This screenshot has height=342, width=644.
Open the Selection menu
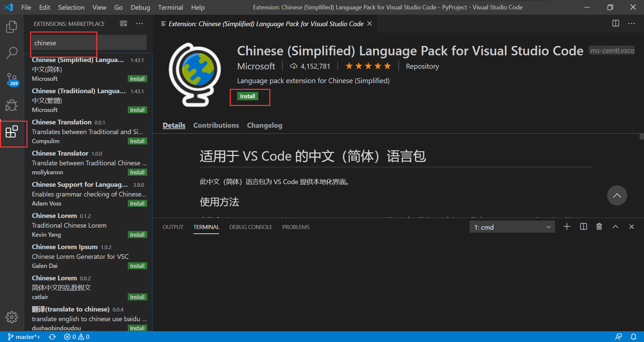[x=71, y=7]
